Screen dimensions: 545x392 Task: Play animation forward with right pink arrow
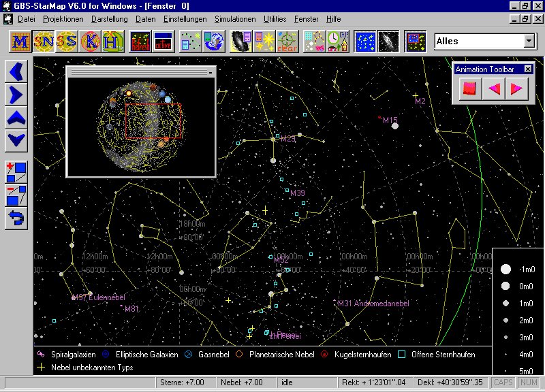pyautogui.click(x=517, y=88)
